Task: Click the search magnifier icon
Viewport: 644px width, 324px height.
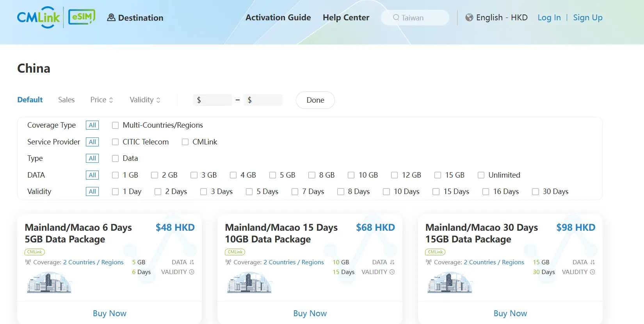Action: click(x=396, y=18)
